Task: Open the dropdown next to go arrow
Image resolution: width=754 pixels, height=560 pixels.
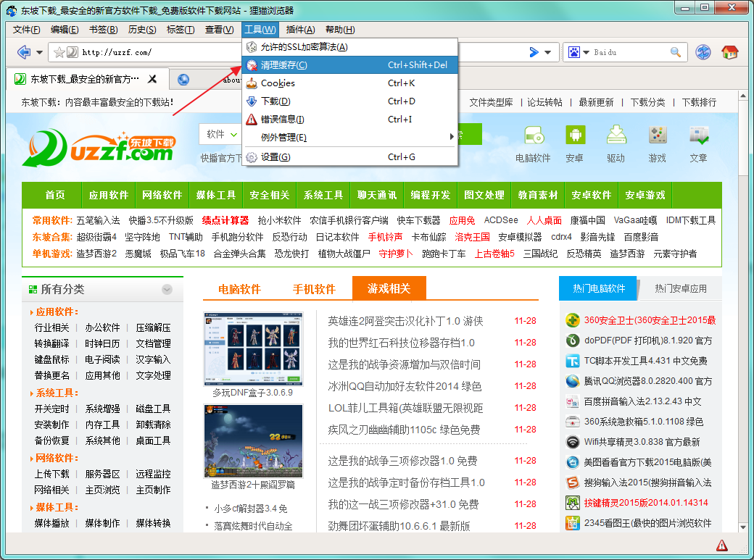Action: pyautogui.click(x=547, y=52)
